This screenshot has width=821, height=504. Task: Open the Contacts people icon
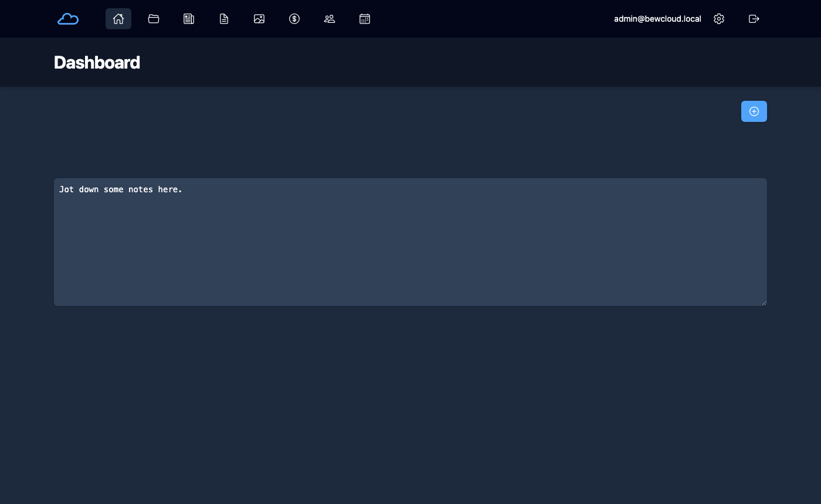[330, 19]
